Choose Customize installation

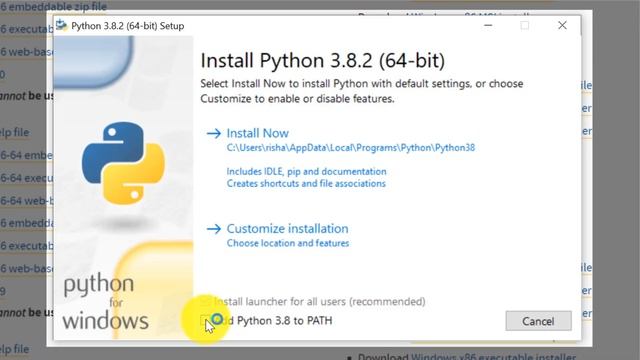click(x=287, y=229)
